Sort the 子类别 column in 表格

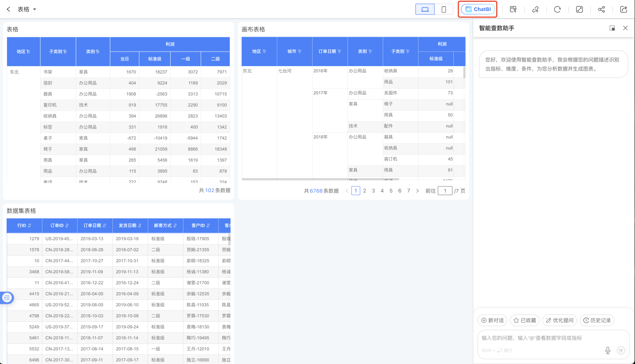point(65,52)
